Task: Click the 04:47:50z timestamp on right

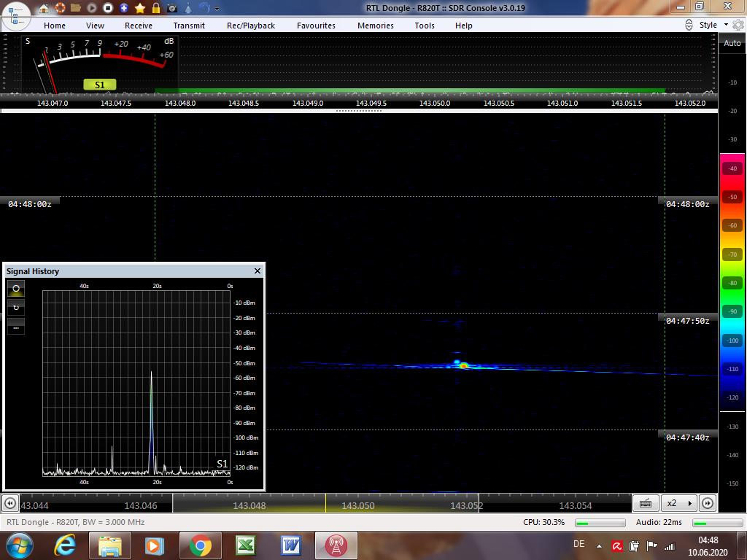Action: 687,321
